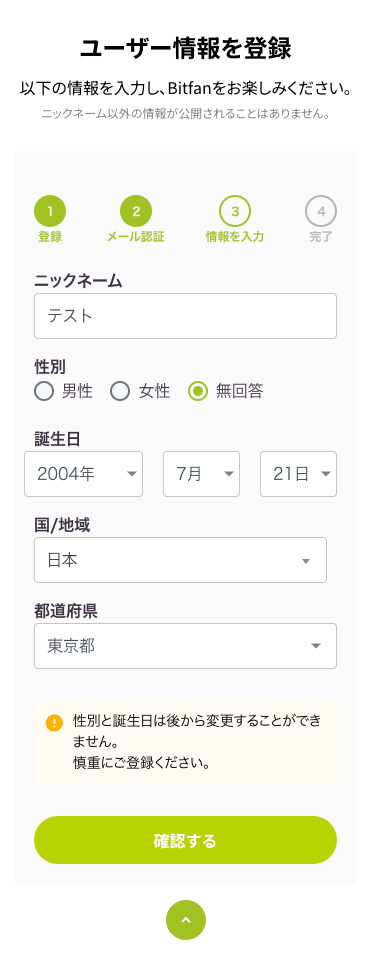
Task: Select the 男性 radio button
Action: pyautogui.click(x=44, y=391)
